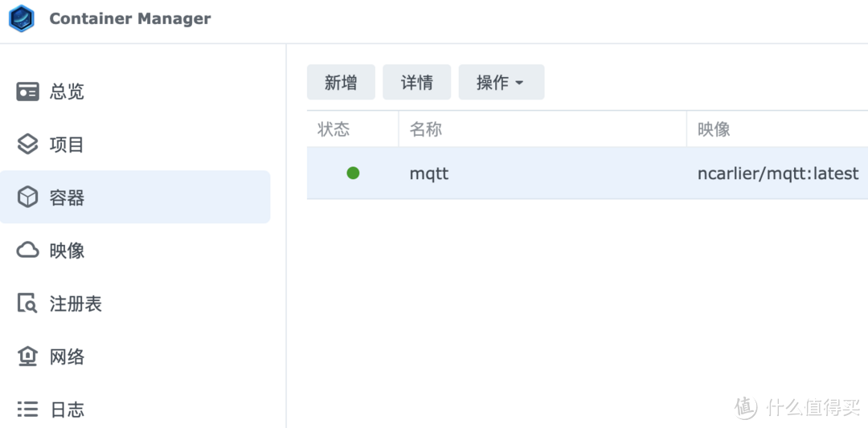Sort by the 状态 column header
The width and height of the screenshot is (868, 428).
(334, 129)
